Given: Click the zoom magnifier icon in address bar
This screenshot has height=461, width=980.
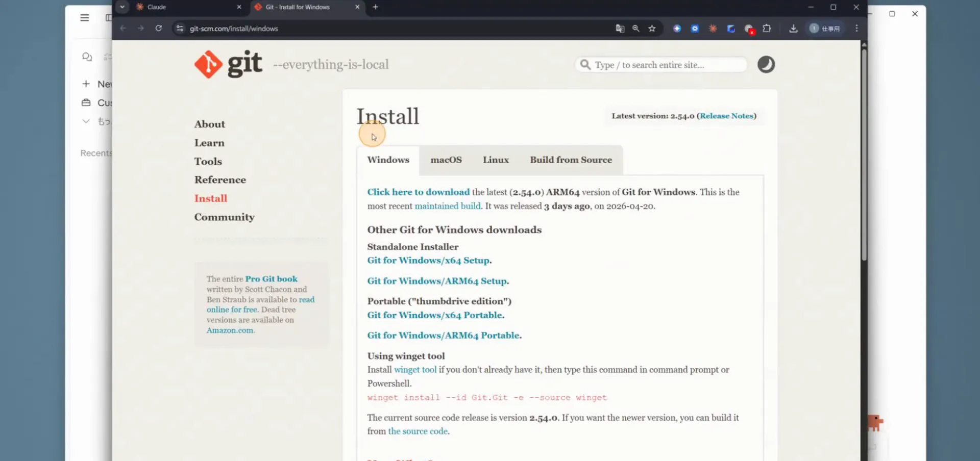Looking at the screenshot, I should (x=636, y=29).
